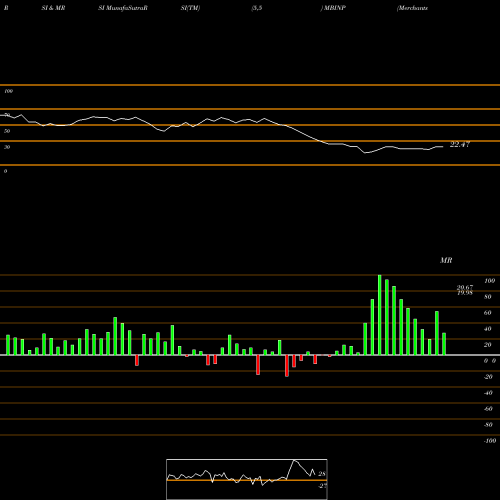The image size is (500, 500).
Task: Click the MunafaSutra text in the header
Action: tap(125, 8)
